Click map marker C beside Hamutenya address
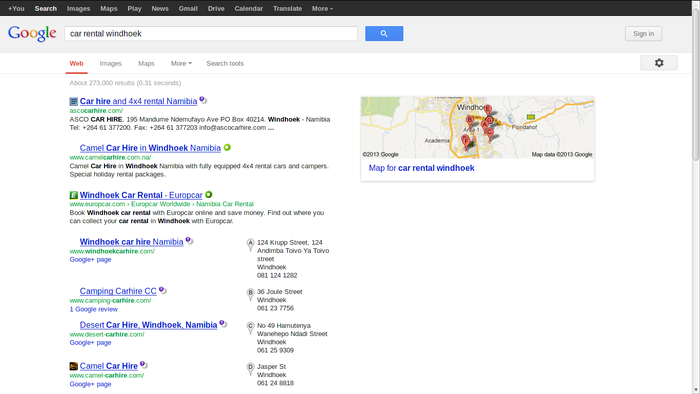The height and width of the screenshot is (394, 700). [x=250, y=328]
